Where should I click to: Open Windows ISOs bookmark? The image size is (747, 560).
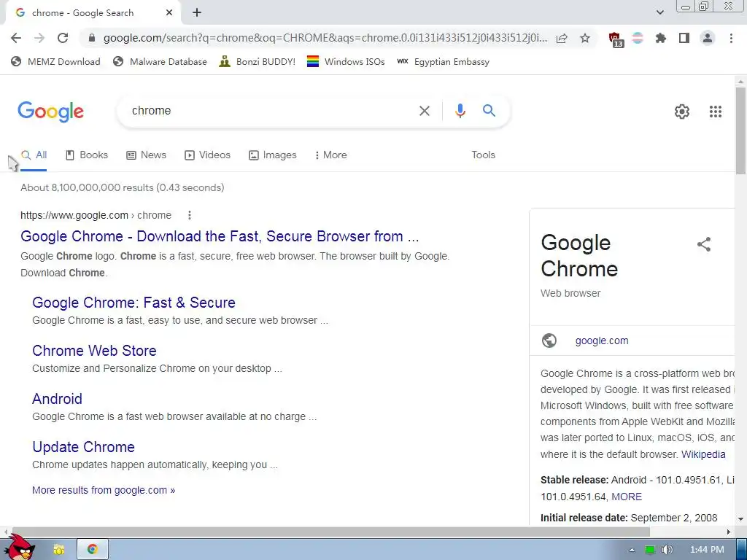click(x=346, y=61)
